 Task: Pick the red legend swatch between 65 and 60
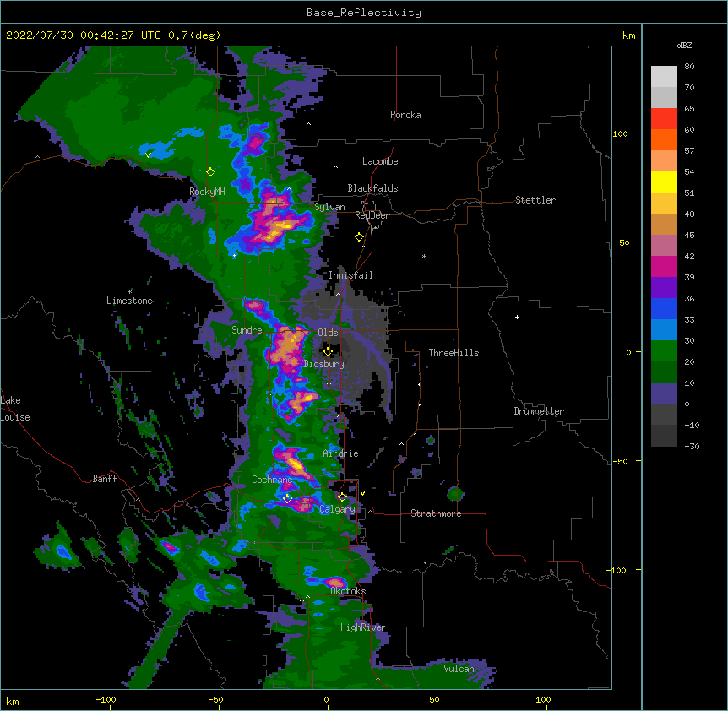tap(664, 119)
